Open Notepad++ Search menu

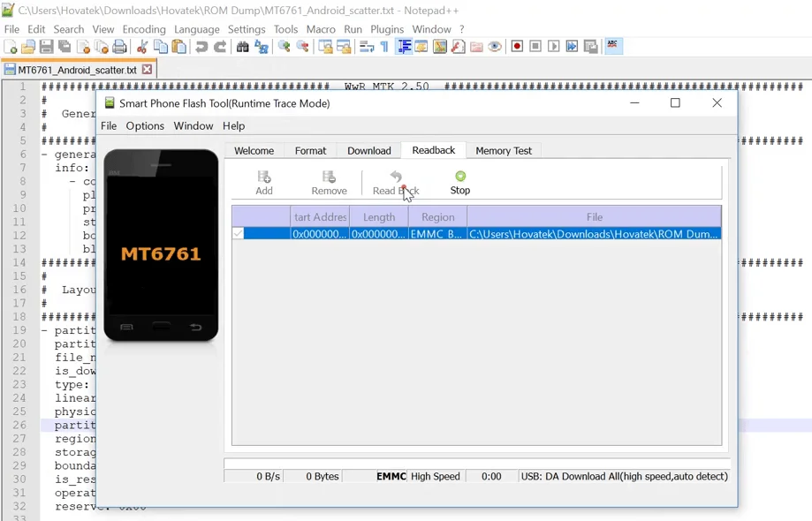pyautogui.click(x=68, y=29)
